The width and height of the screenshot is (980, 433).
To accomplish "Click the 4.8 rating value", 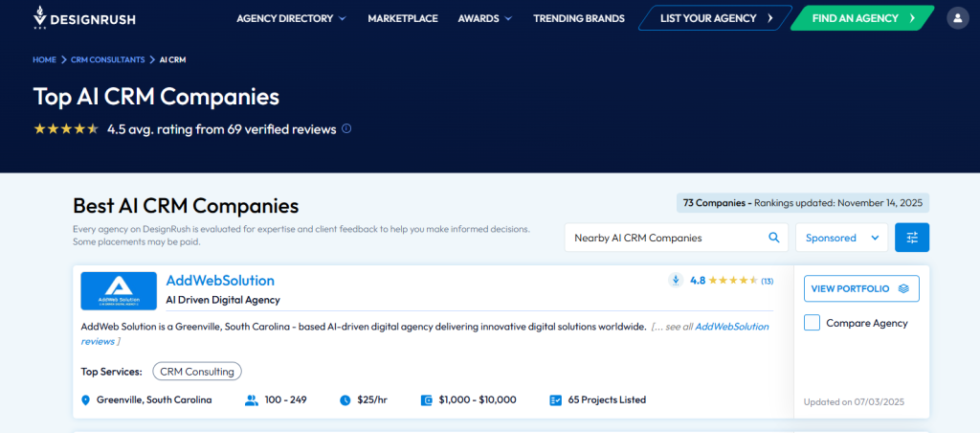I will click(698, 281).
